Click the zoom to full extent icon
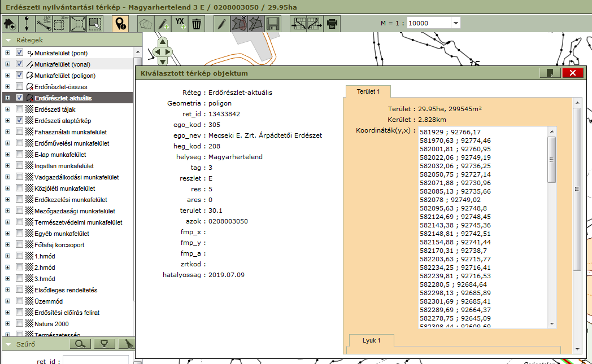Screen dimensions: 592x364 point(78,24)
